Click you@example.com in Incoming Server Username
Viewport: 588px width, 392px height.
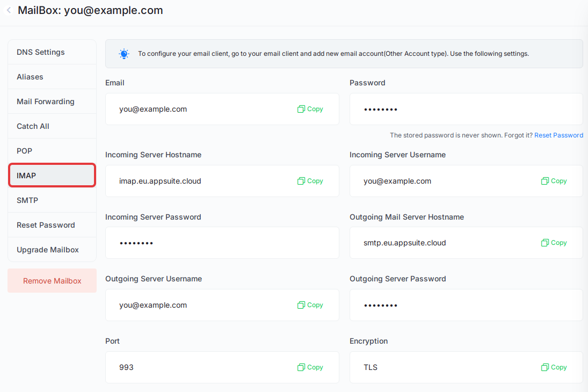[397, 181]
